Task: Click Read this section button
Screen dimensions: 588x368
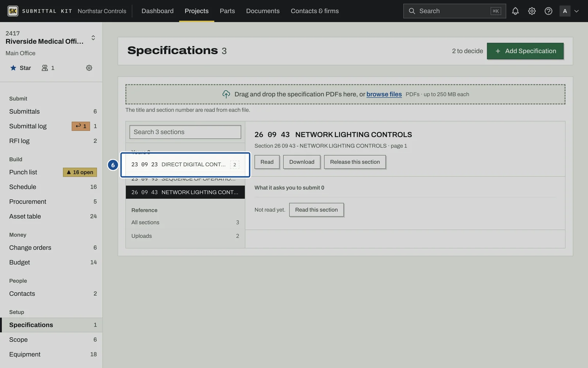Action: (x=316, y=210)
